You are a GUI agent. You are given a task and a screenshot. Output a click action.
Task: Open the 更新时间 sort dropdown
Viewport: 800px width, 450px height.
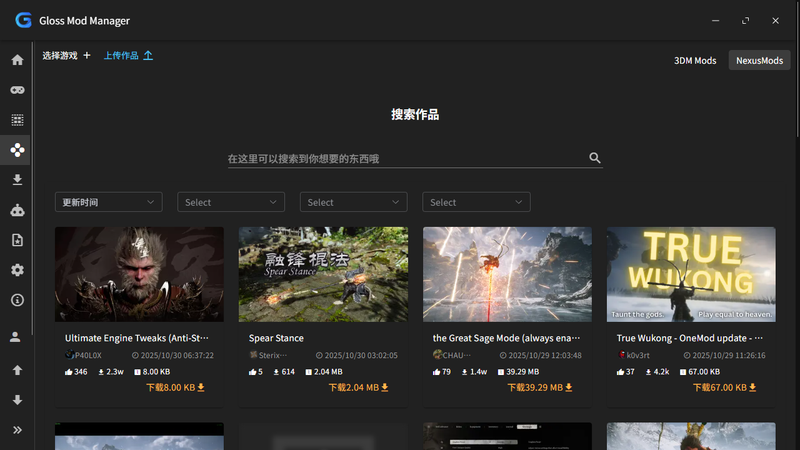tap(109, 202)
